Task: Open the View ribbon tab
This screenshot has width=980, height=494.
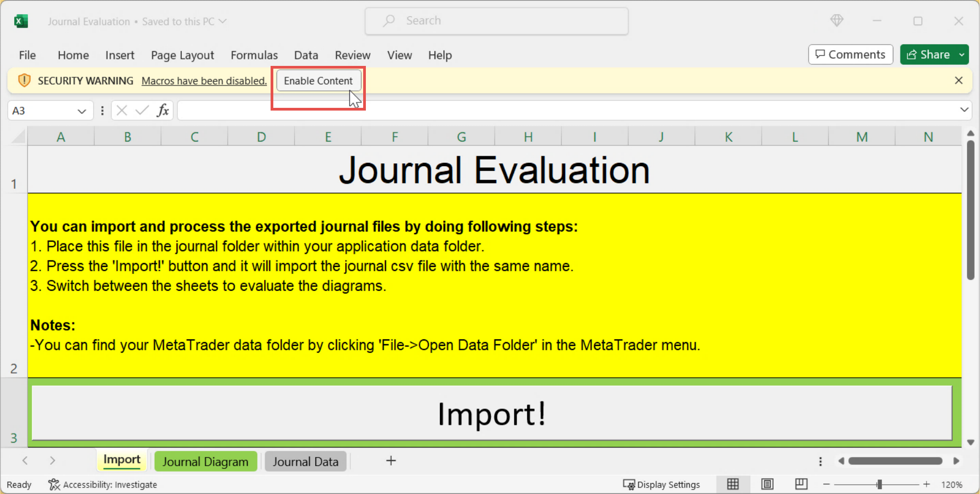Action: coord(400,55)
